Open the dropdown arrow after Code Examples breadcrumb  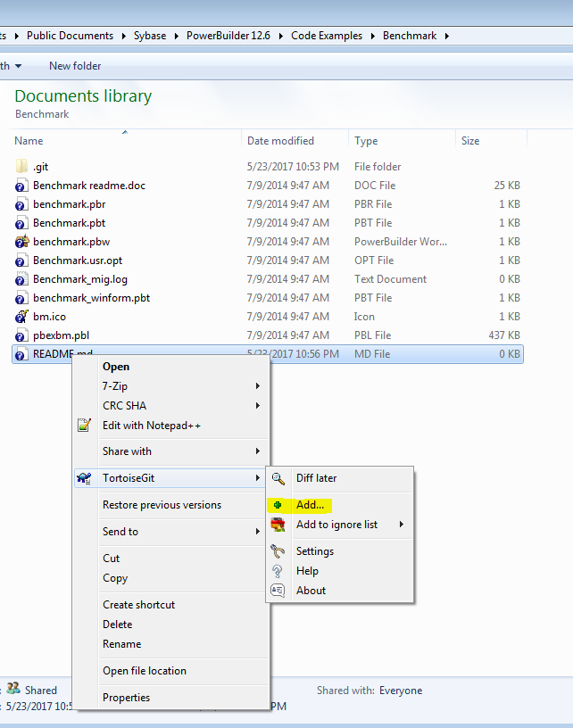click(372, 36)
